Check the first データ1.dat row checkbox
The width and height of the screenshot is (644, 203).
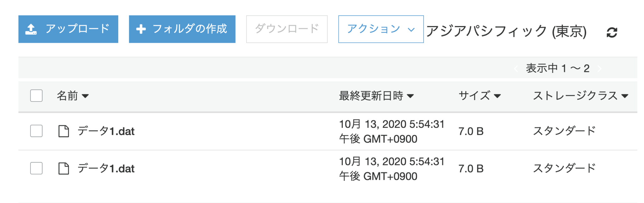[x=36, y=131]
